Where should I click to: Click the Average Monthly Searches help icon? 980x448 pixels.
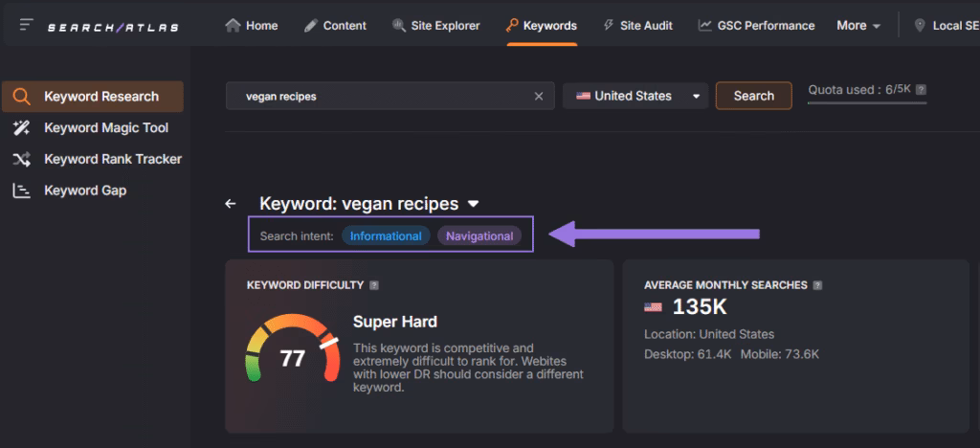pos(818,285)
